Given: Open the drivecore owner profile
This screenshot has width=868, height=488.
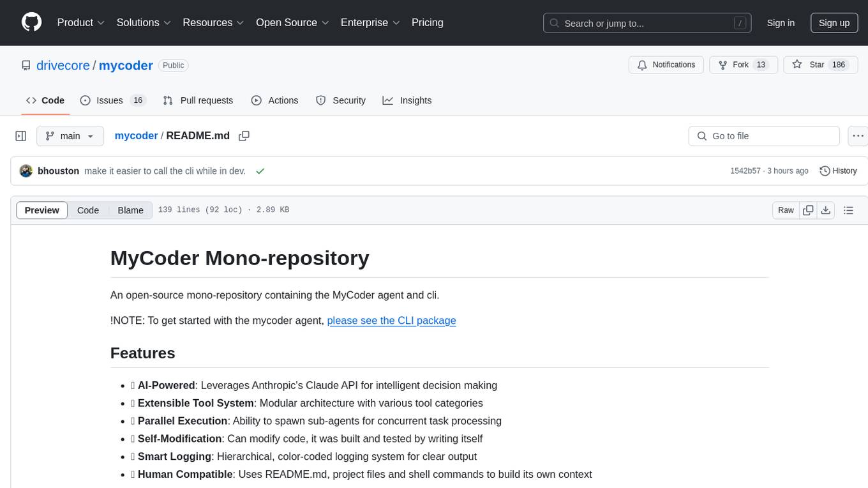Looking at the screenshot, I should (x=63, y=65).
